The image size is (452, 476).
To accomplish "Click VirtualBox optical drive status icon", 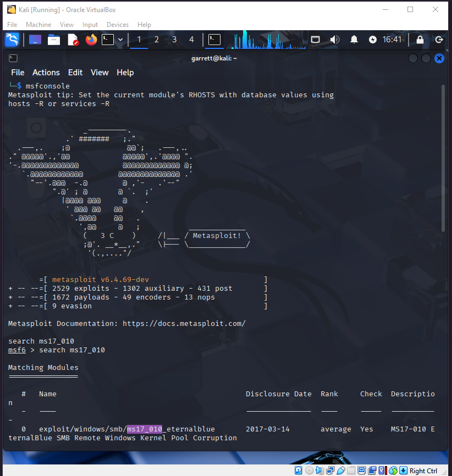I will click(309, 471).
